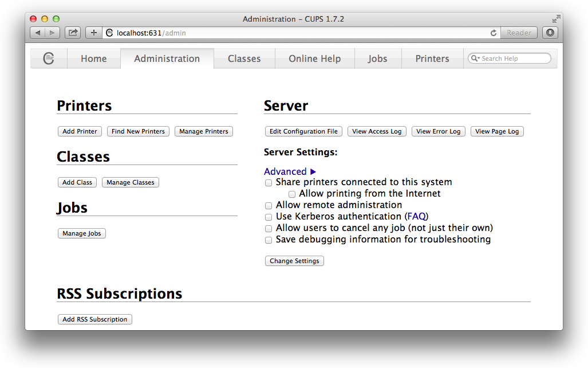Click the plus add-bookmark button
The height and width of the screenshot is (368, 588).
click(94, 33)
